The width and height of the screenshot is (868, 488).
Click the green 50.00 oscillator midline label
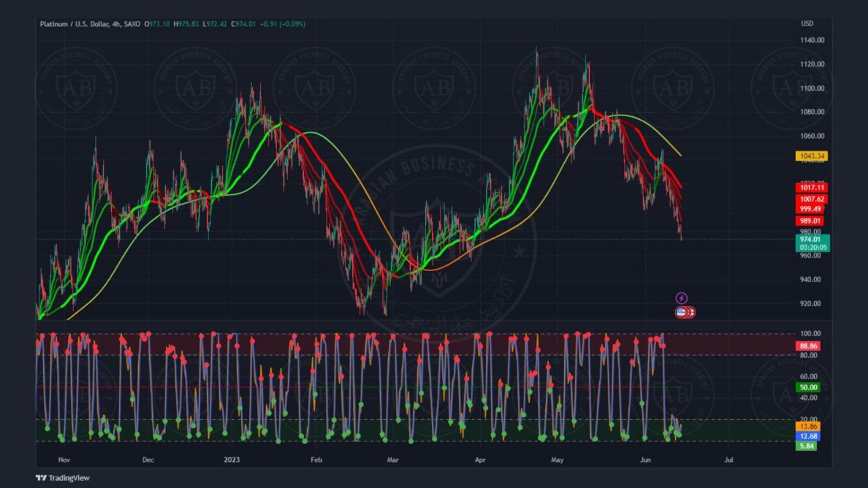(x=808, y=387)
